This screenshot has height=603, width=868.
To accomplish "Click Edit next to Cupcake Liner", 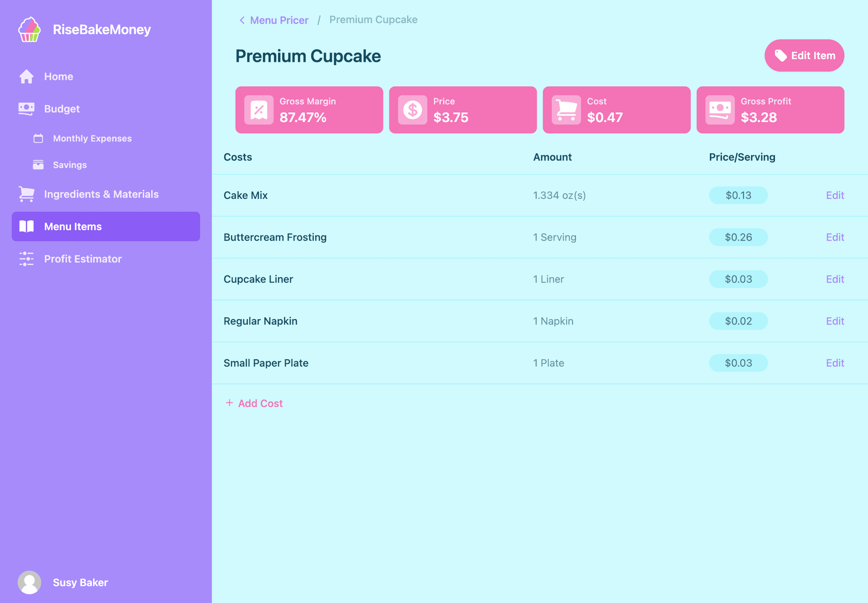I will tap(835, 279).
